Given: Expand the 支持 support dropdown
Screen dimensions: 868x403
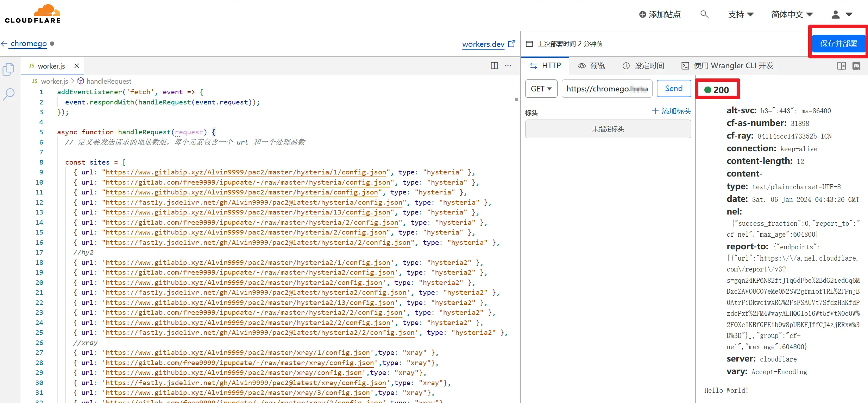Looking at the screenshot, I should [741, 14].
